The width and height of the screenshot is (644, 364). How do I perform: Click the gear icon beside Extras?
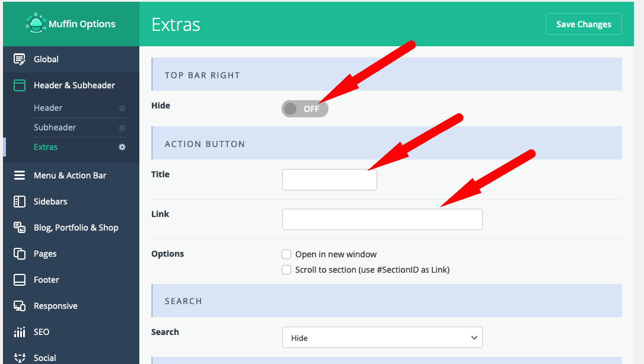point(122,147)
